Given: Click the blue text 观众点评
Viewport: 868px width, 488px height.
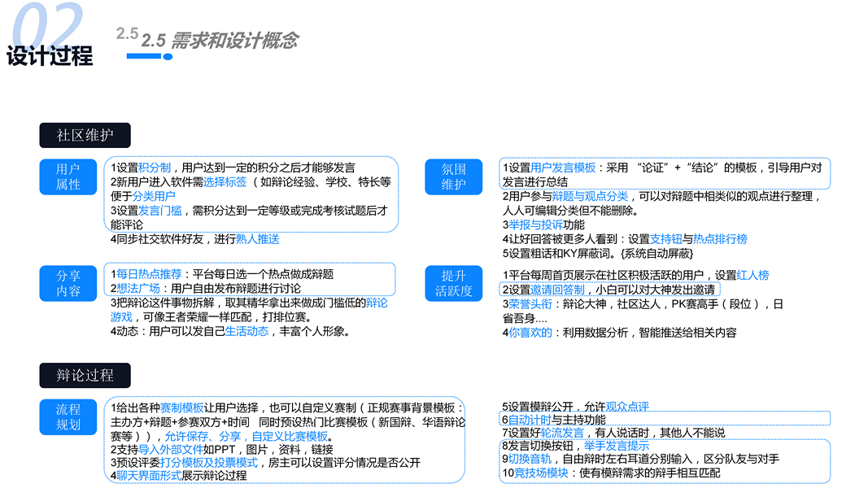Looking at the screenshot, I should pyautogui.click(x=627, y=407).
